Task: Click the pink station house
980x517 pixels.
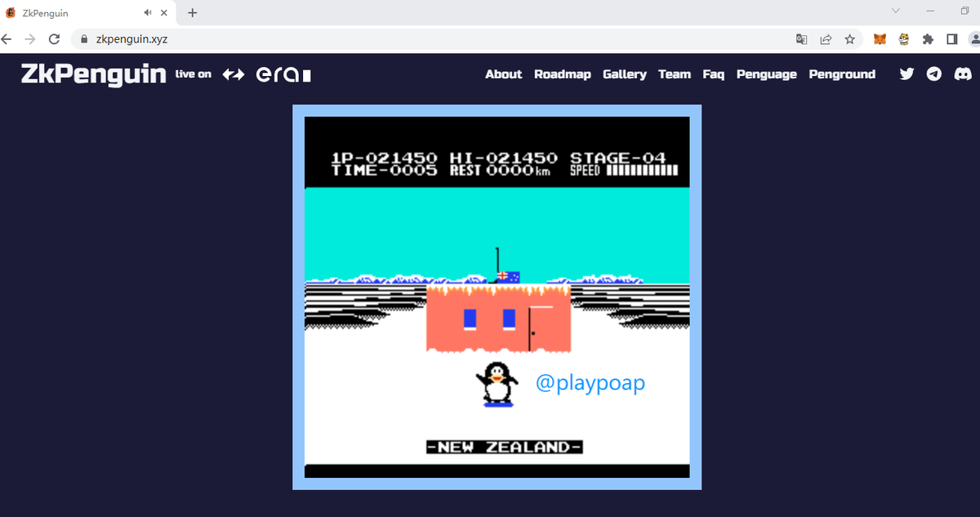Action: tap(498, 319)
